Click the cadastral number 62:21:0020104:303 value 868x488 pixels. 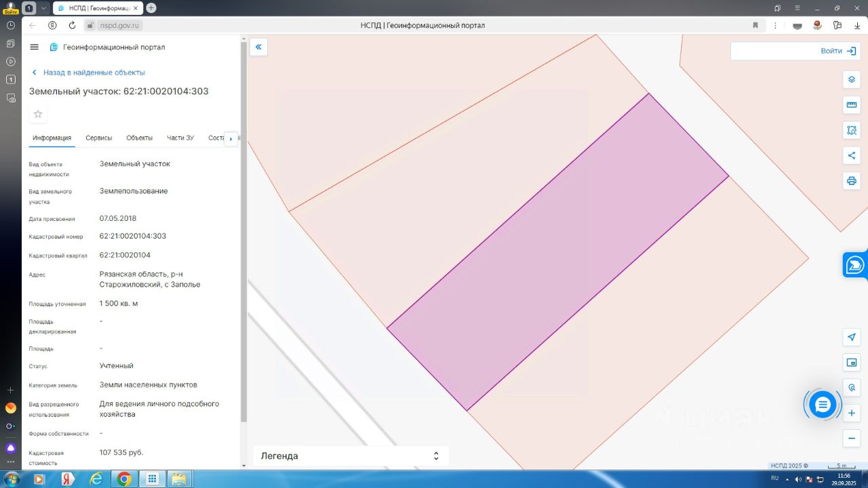[133, 237]
